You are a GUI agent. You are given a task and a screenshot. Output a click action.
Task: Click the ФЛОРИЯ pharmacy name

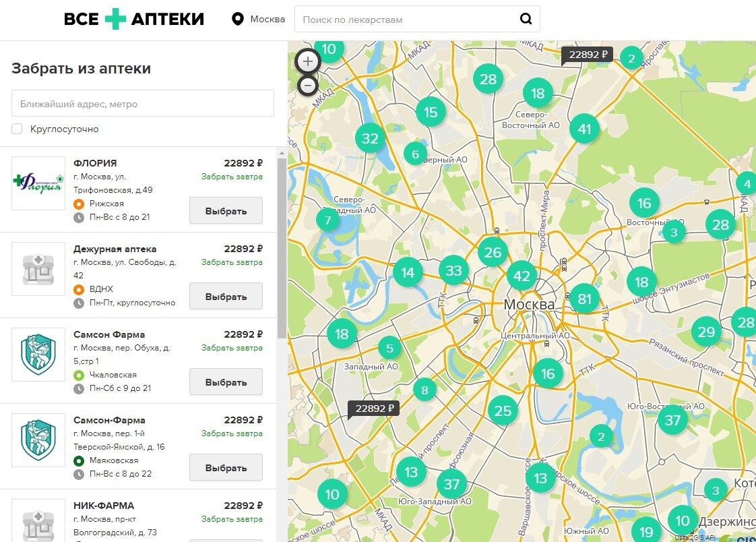pyautogui.click(x=95, y=163)
